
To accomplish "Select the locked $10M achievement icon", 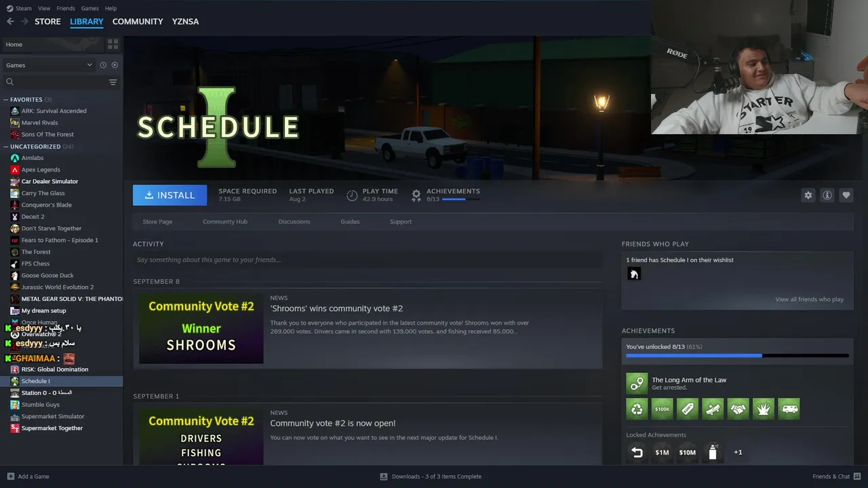I will click(687, 452).
